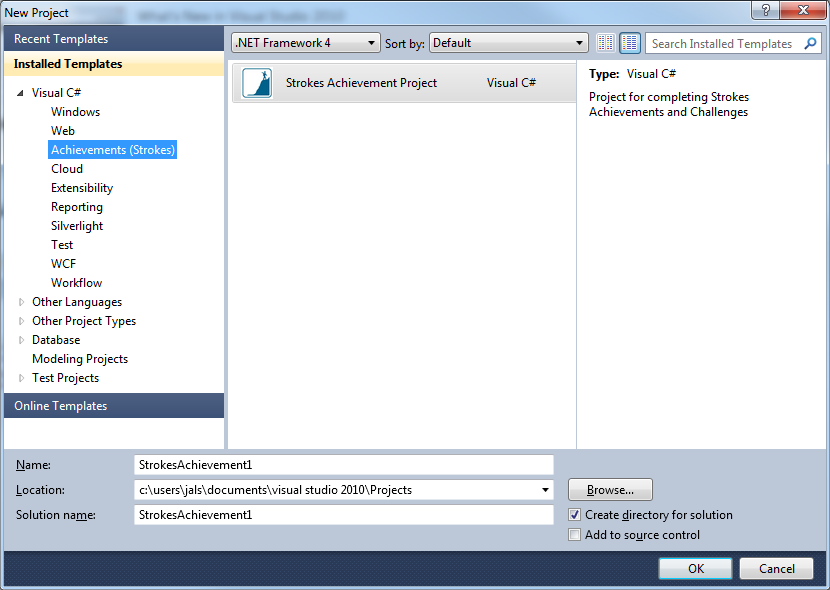The image size is (830, 590).
Task: Open the .NET Framework 4 dropdown
Action: [x=305, y=43]
